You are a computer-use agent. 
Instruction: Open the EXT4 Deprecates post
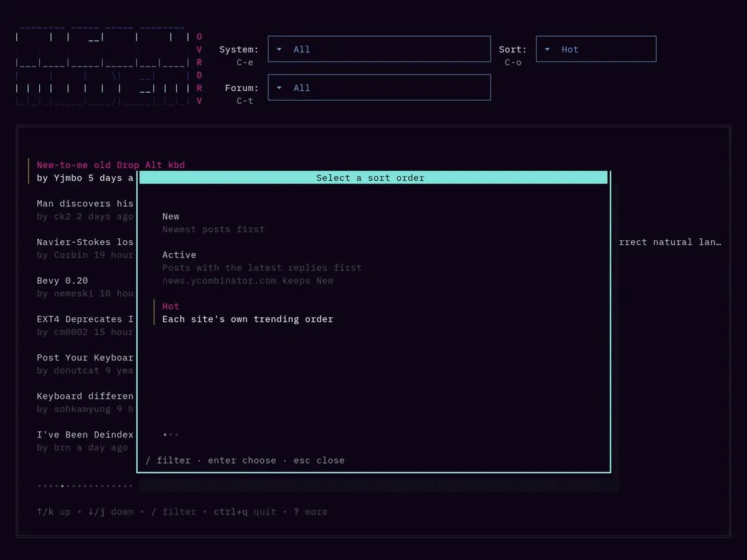click(85, 319)
